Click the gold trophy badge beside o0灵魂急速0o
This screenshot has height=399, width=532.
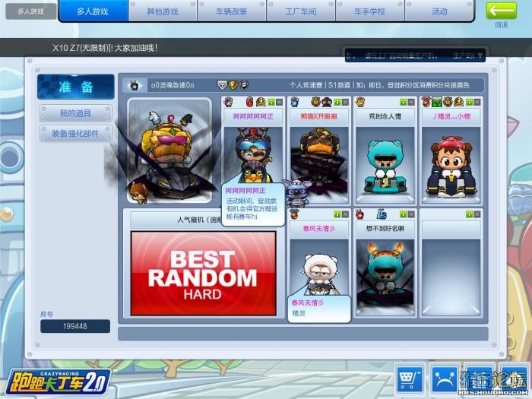233,85
